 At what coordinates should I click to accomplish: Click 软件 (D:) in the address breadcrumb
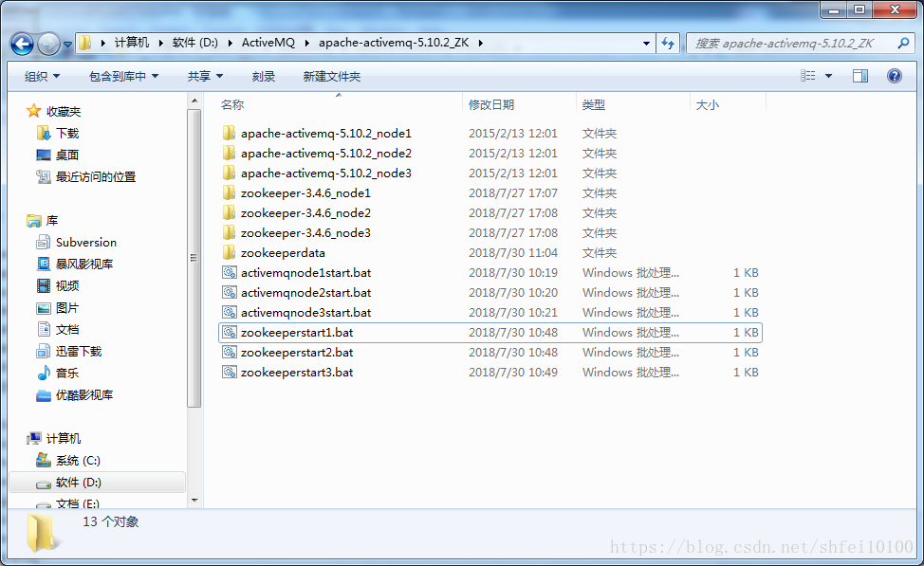coord(195,43)
